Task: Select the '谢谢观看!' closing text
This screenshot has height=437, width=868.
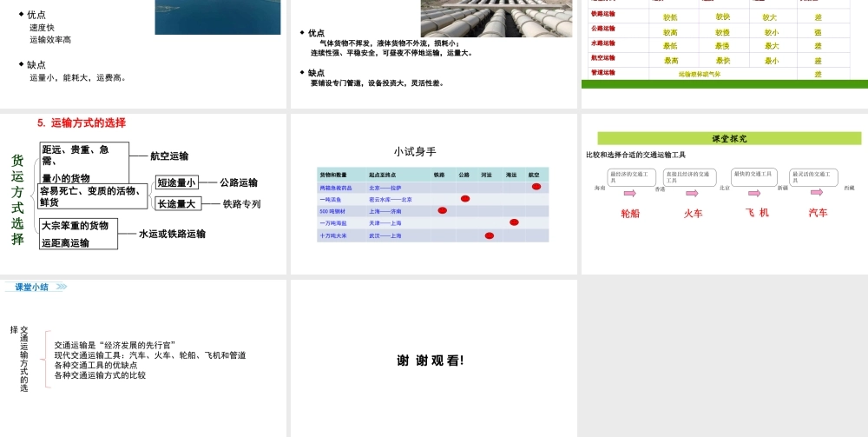Action: pos(431,361)
